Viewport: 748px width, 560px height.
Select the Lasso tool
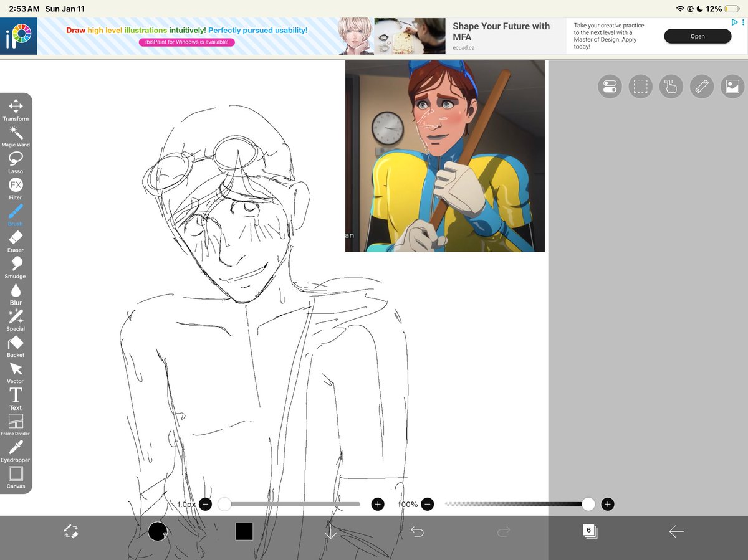(x=16, y=163)
